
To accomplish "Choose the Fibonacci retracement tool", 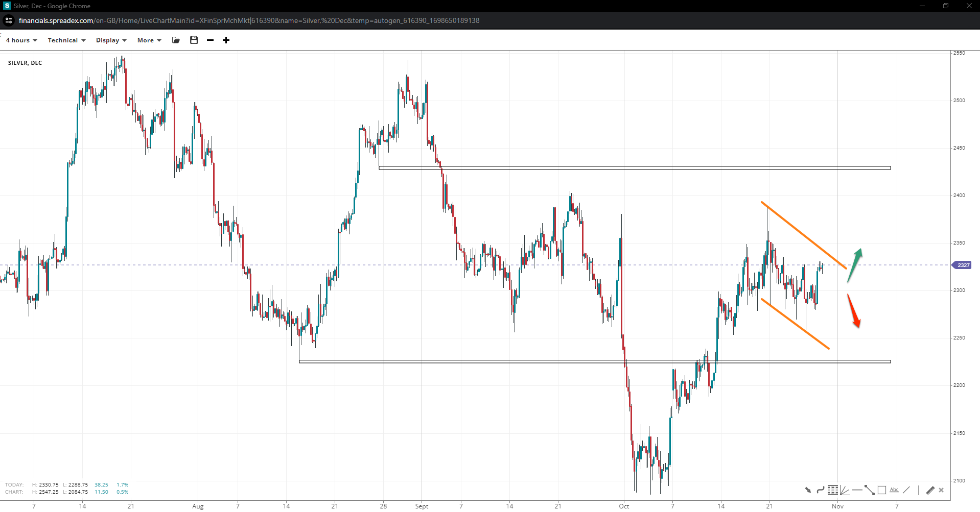I will coord(833,490).
